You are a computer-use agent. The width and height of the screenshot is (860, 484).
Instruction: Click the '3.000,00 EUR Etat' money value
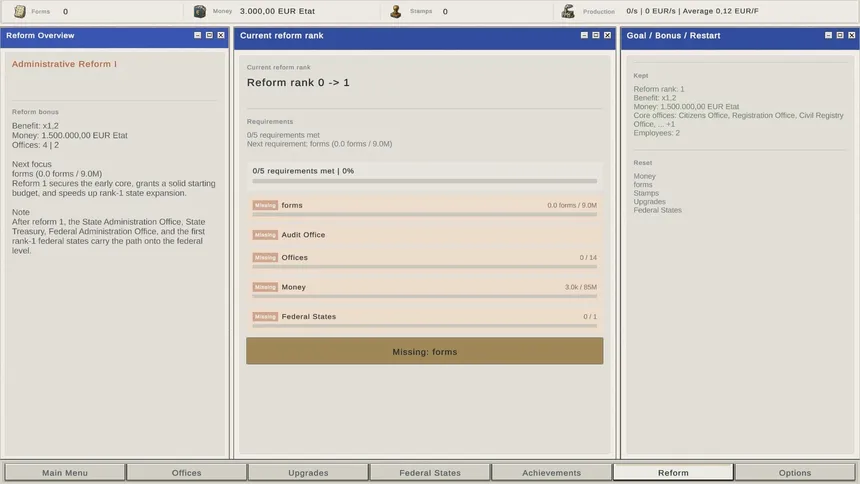[x=277, y=11]
